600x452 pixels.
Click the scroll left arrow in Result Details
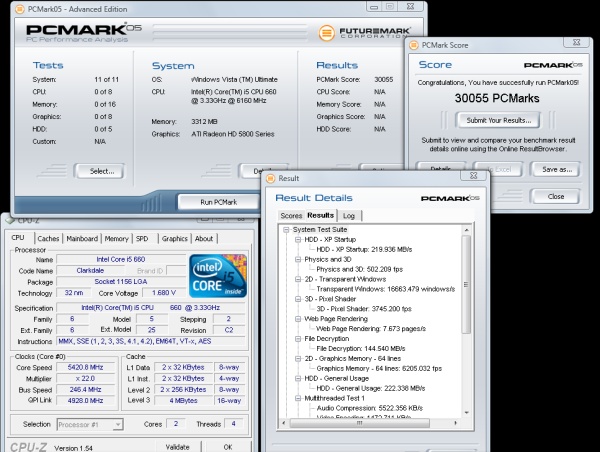284,423
